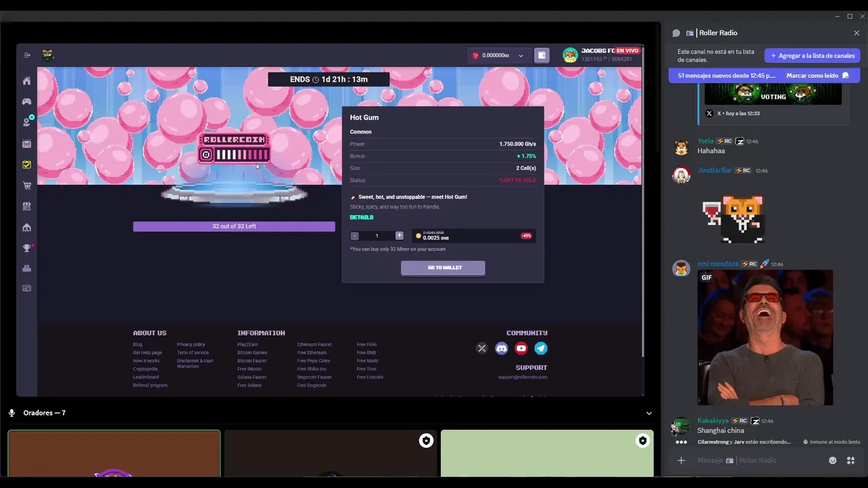Image resolution: width=868 pixels, height=488 pixels.
Task: Open the podium rank icon in sidebar
Action: pos(26,268)
